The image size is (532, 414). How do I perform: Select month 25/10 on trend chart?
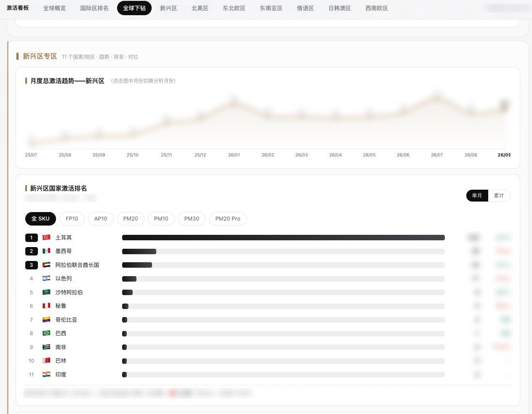pos(133,155)
